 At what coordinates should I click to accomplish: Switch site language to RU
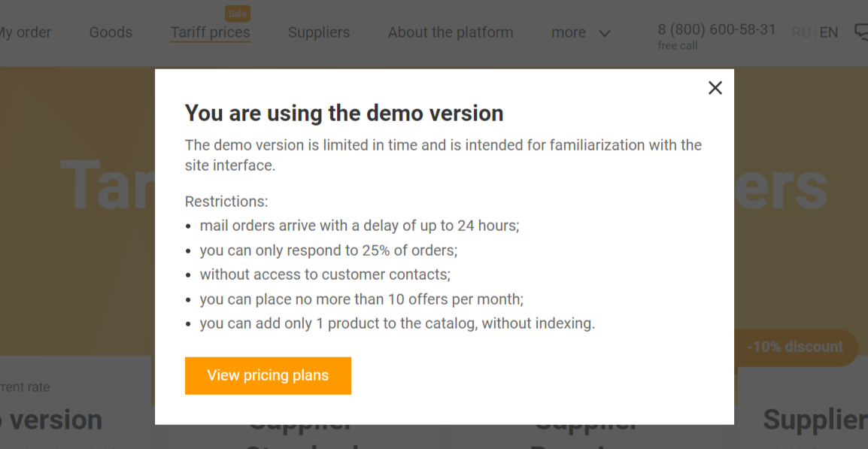pos(801,32)
